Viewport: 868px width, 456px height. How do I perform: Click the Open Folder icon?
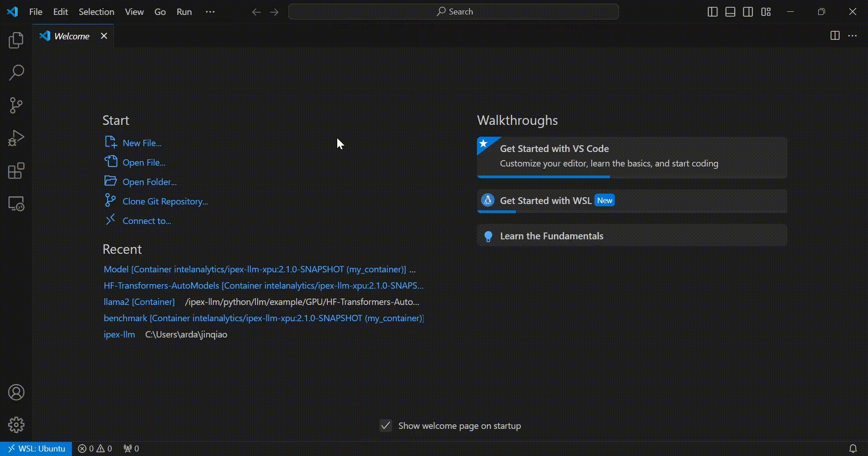tap(111, 181)
